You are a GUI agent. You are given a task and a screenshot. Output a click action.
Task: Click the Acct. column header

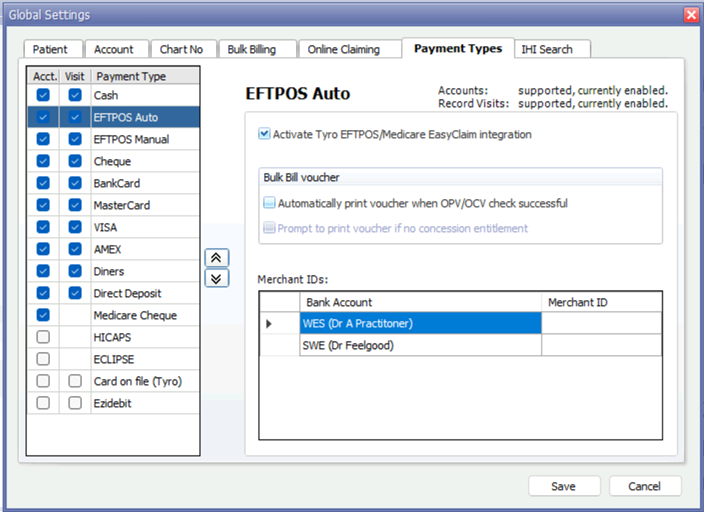45,76
